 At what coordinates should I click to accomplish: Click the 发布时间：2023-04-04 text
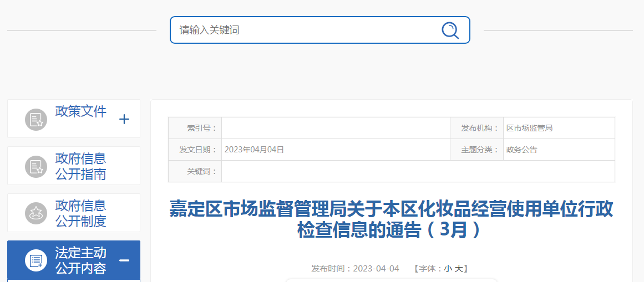pyautogui.click(x=355, y=269)
